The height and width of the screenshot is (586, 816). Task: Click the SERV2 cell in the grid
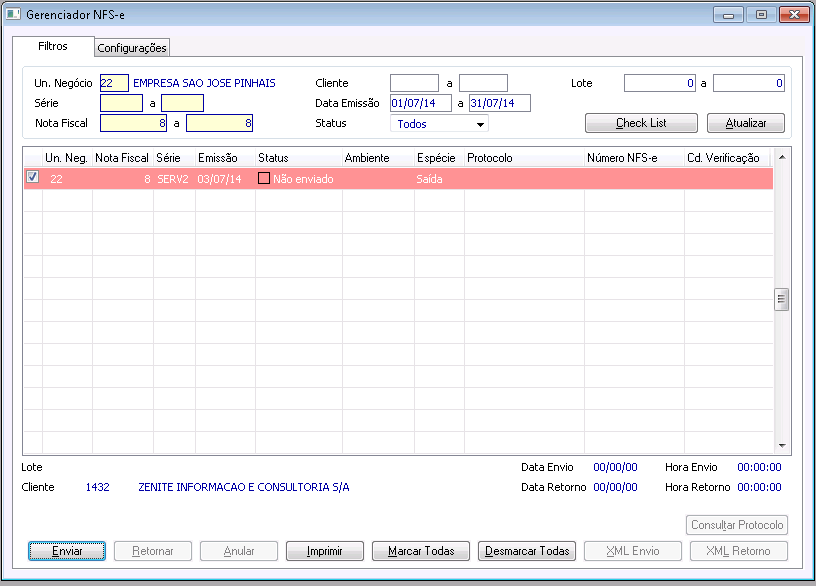[173, 179]
